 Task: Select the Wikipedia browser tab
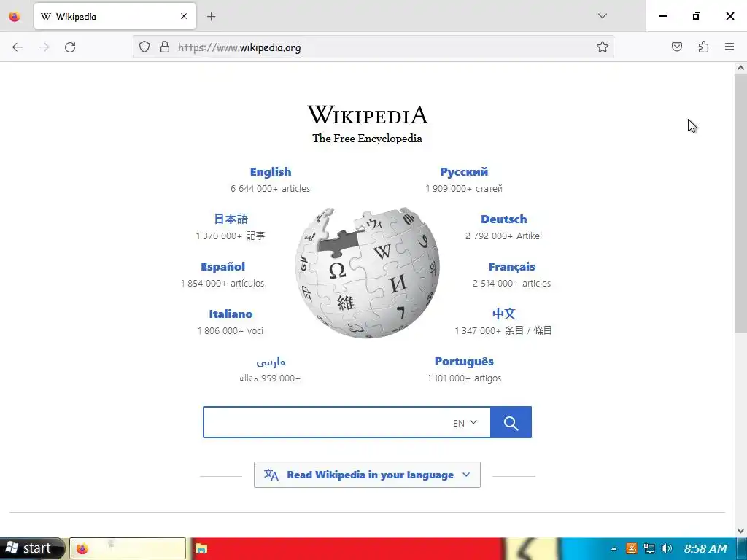pyautogui.click(x=115, y=17)
